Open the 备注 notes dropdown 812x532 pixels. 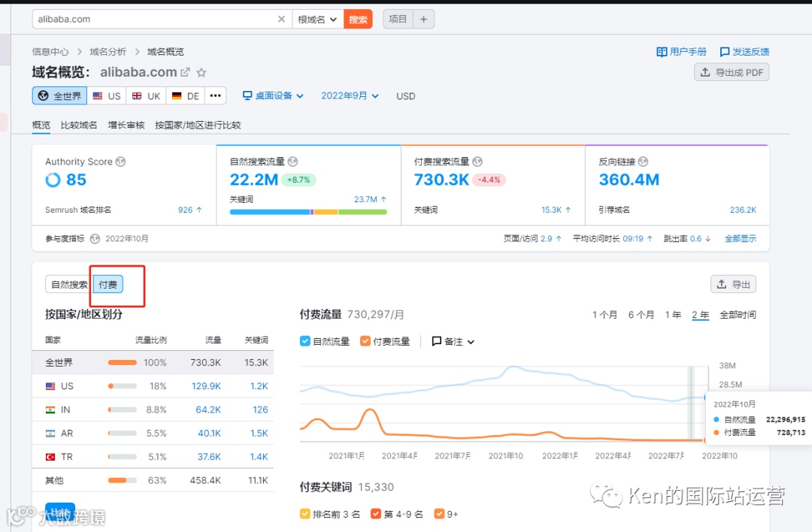[453, 342]
